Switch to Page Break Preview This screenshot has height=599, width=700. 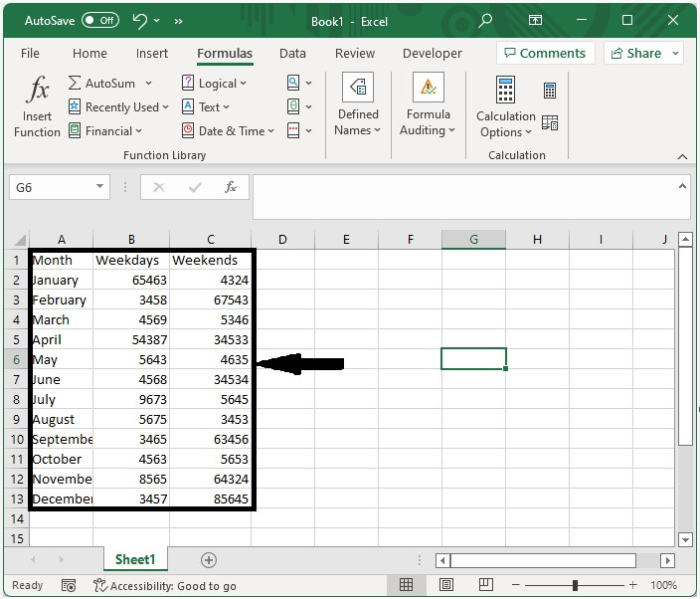click(x=486, y=585)
